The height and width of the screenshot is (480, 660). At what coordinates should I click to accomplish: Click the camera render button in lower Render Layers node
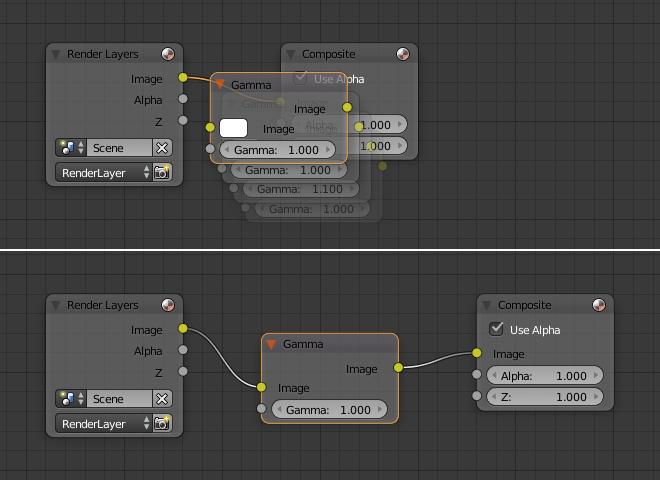click(162, 424)
